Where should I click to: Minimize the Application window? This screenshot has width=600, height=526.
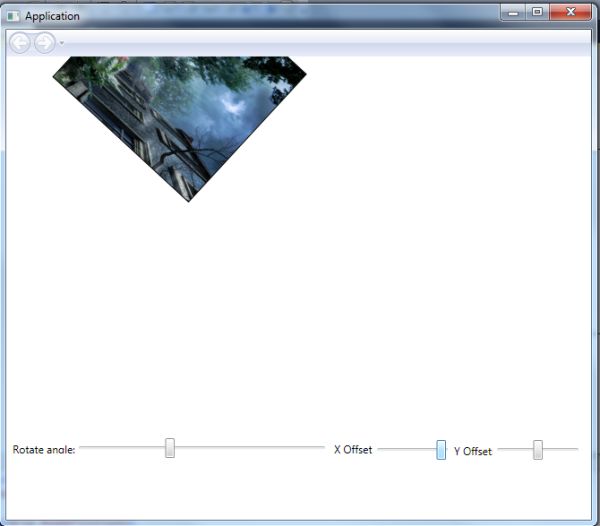[513, 13]
